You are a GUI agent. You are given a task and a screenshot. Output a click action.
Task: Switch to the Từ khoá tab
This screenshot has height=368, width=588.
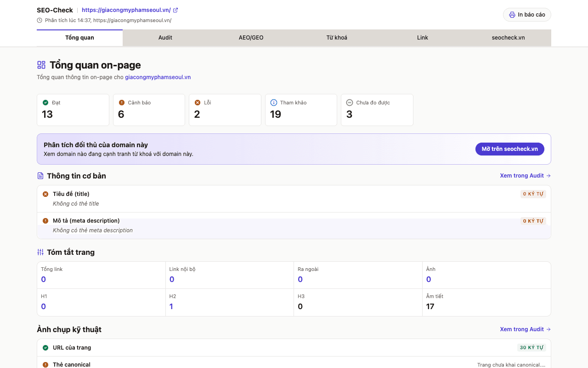(x=337, y=38)
